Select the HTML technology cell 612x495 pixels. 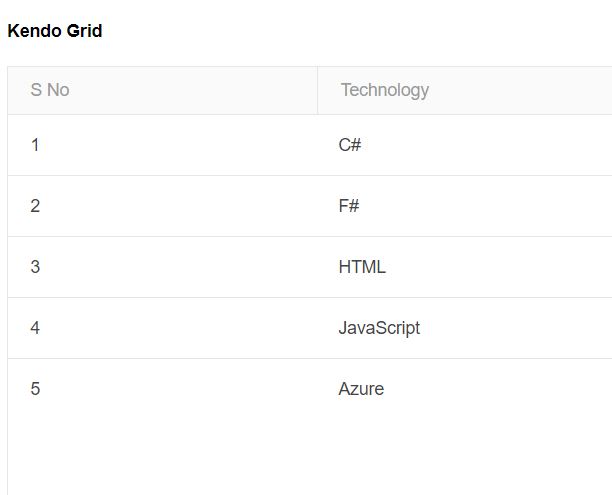click(465, 267)
